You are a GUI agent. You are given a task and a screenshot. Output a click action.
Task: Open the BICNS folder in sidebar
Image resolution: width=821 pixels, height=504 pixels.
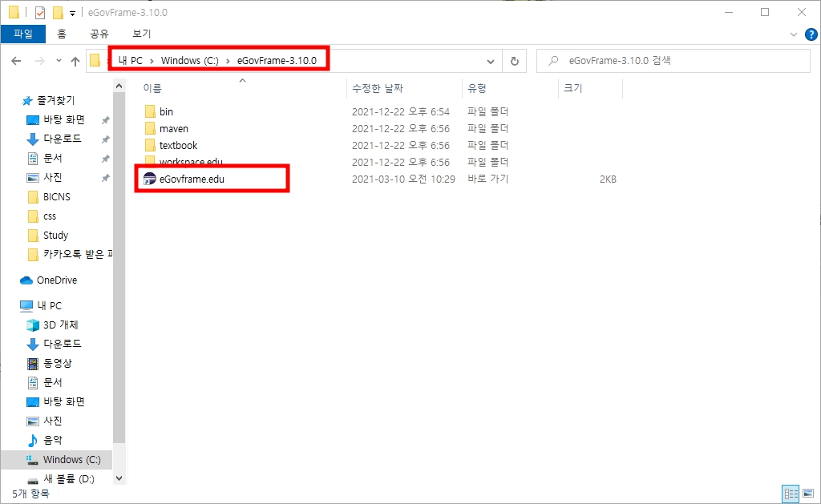pos(57,197)
